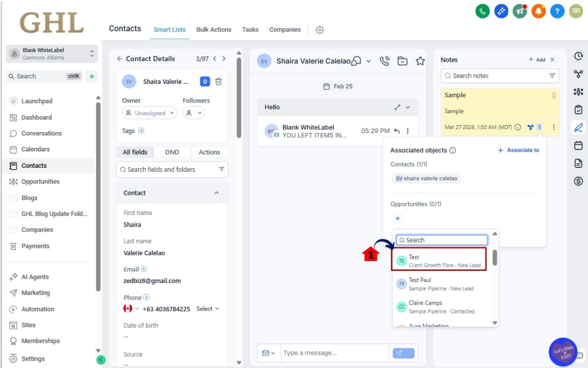Click the Associate to link
The width and height of the screenshot is (588, 368).
(x=518, y=150)
